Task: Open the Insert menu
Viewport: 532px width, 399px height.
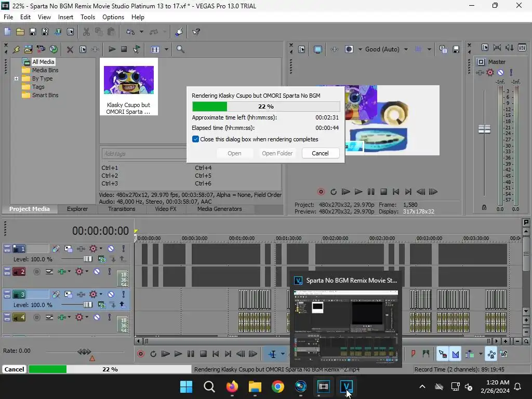Action: [x=65, y=17]
